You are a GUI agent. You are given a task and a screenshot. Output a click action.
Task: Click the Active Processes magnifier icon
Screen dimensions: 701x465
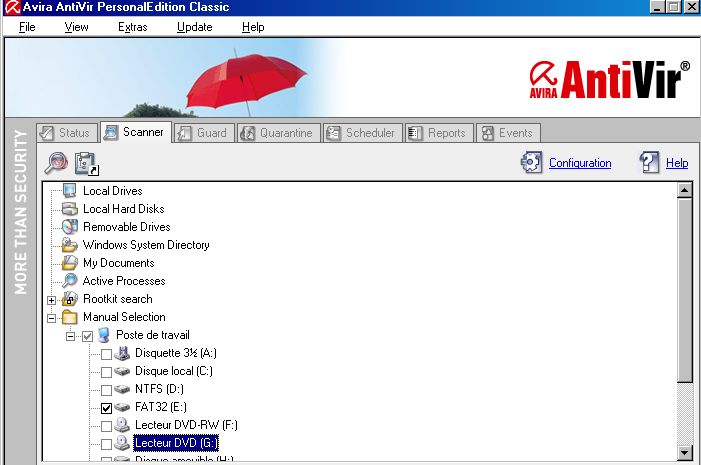(69, 281)
